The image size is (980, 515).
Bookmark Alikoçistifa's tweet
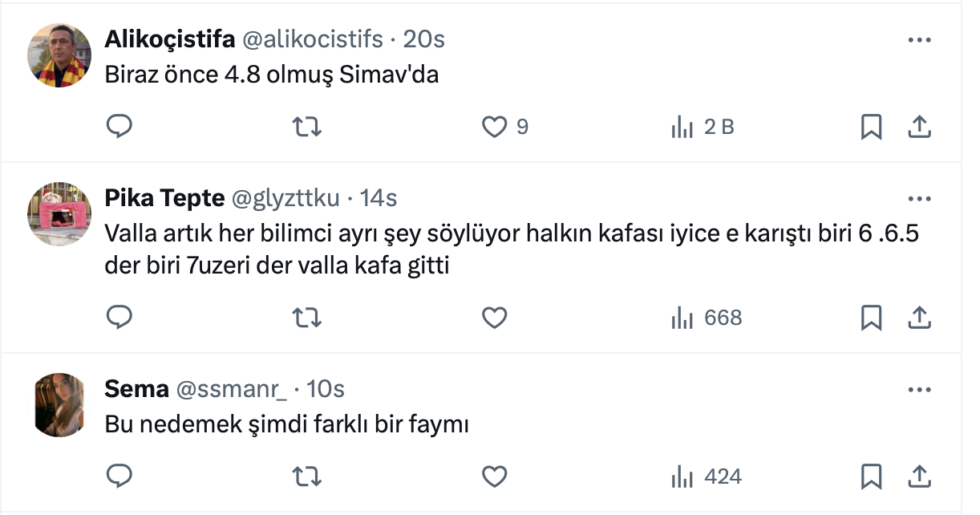[x=871, y=126]
